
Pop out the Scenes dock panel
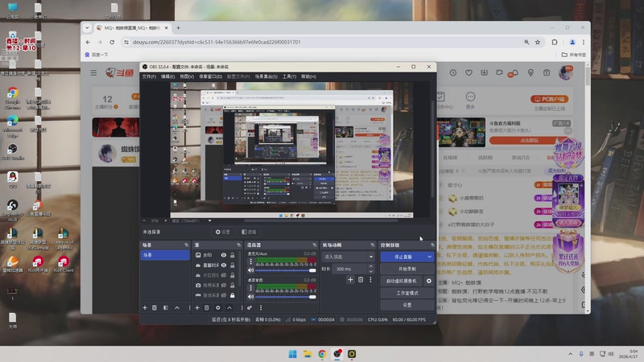pyautogui.click(x=187, y=245)
